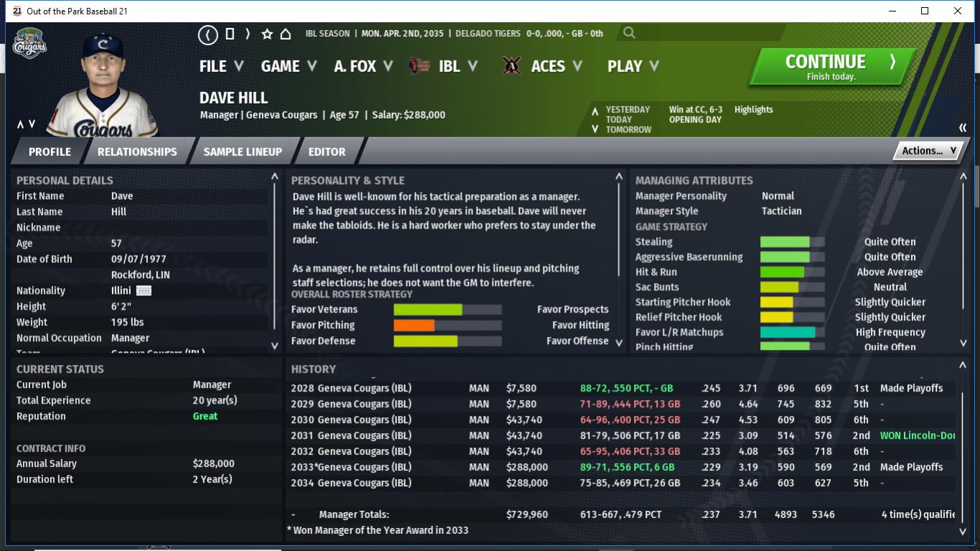Open the Actions dropdown
The height and width of the screenshot is (551, 980).
pos(928,151)
